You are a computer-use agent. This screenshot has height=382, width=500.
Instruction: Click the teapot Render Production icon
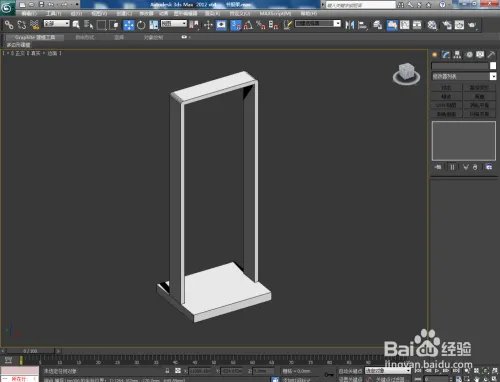click(472, 25)
